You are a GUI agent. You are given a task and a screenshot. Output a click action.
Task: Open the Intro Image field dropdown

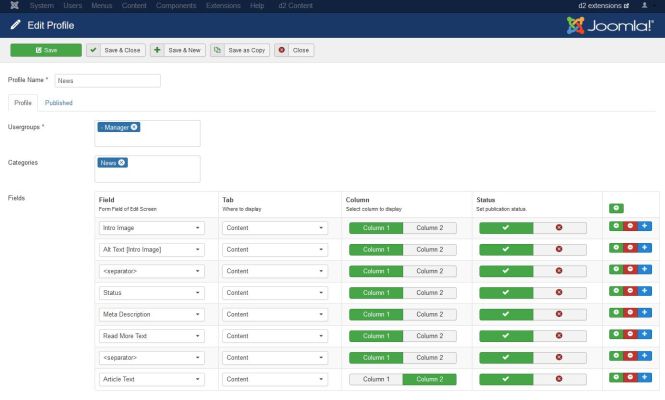click(151, 228)
